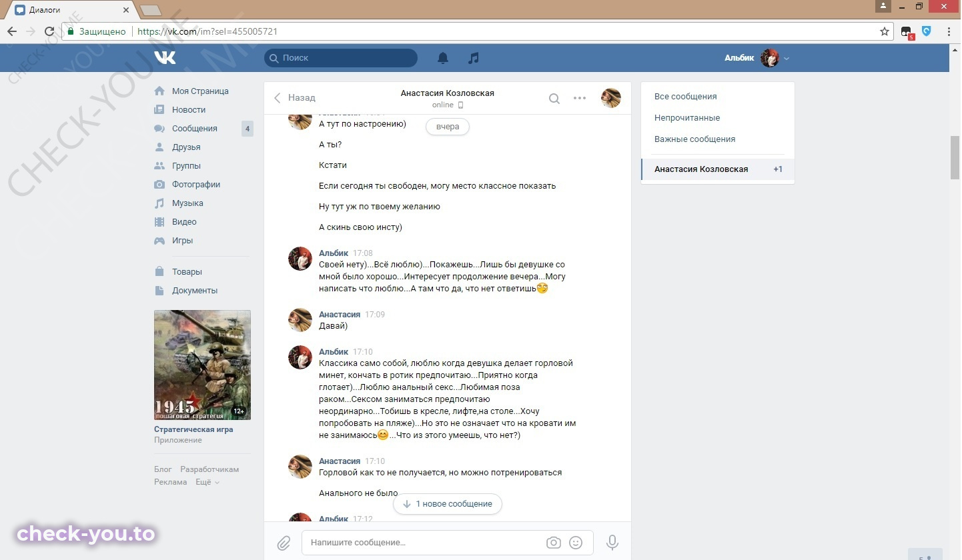Viewport: 962px width, 560px height.
Task: Click the 17:09 message timestamp
Action: (x=375, y=315)
